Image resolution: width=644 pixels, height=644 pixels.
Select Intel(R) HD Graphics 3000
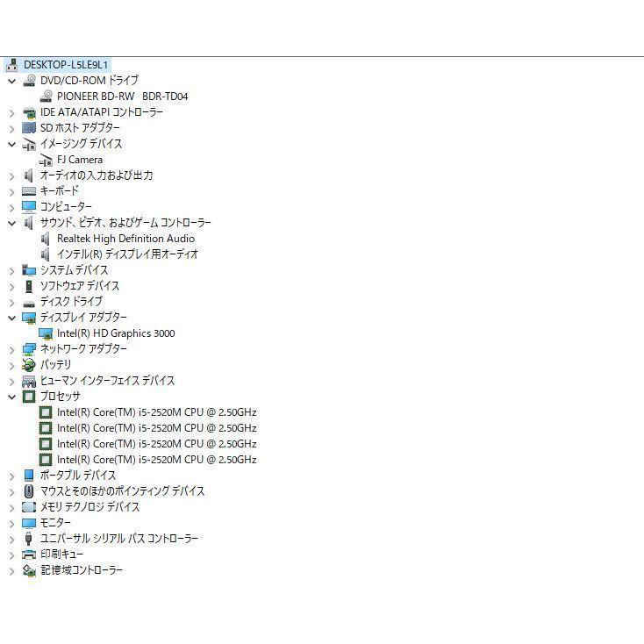click(116, 333)
